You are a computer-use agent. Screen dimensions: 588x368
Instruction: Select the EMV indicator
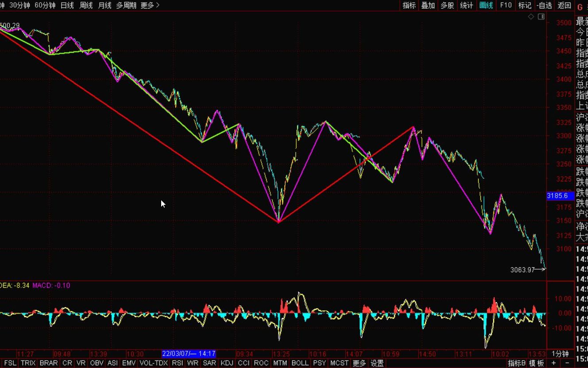129,363
